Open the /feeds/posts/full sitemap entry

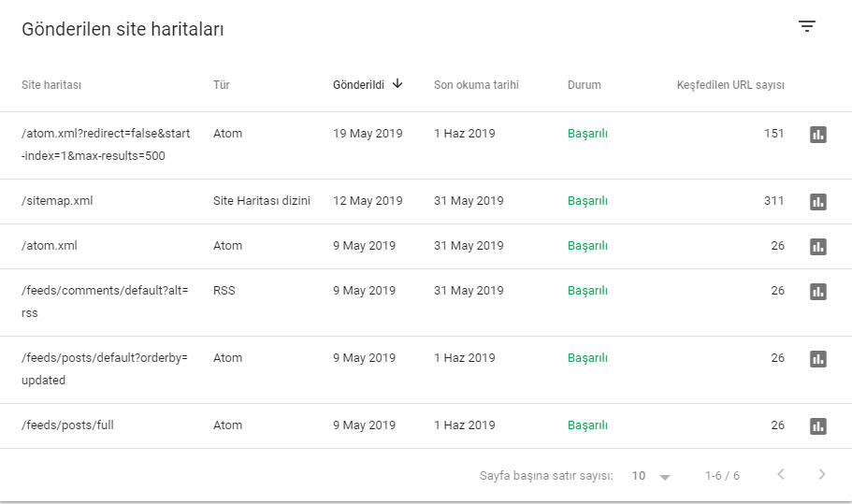67,425
